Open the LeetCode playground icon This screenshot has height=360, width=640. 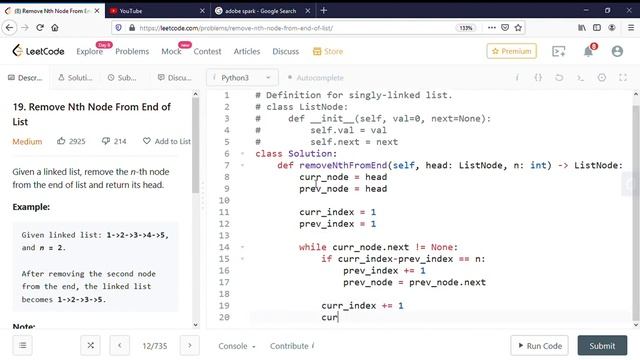(x=558, y=51)
